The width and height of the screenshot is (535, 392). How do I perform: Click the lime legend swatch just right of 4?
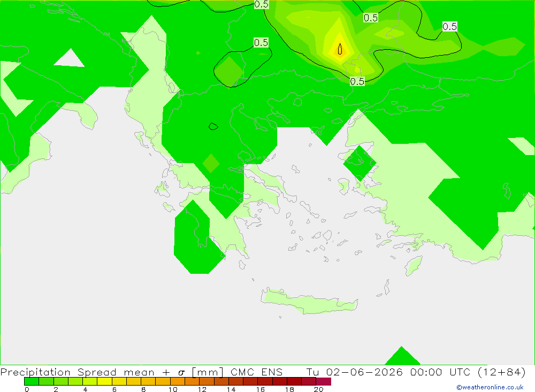(x=90, y=381)
